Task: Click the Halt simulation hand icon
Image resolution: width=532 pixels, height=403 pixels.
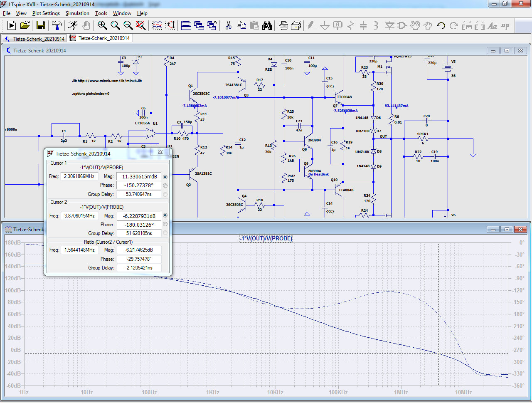Action: (86, 25)
